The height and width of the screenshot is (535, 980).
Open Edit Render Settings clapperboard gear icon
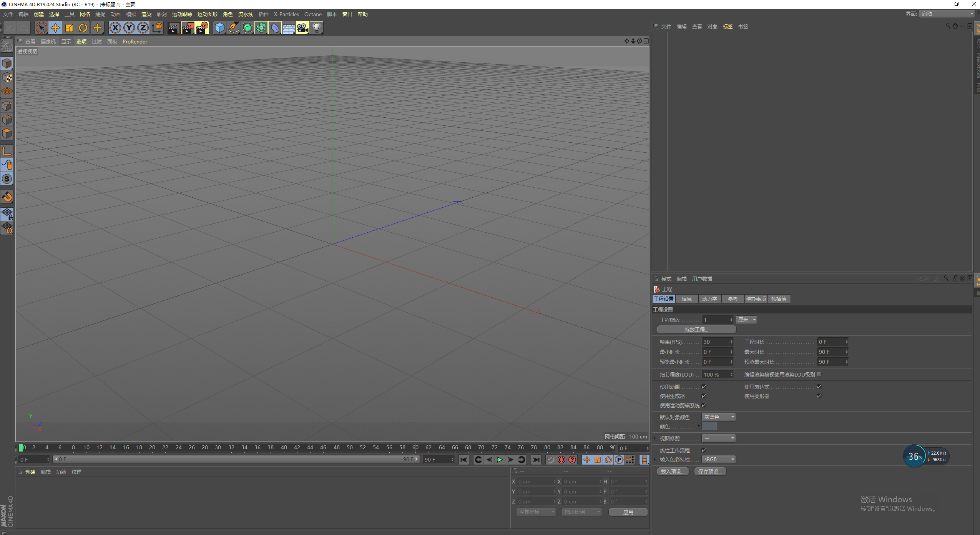[202, 28]
